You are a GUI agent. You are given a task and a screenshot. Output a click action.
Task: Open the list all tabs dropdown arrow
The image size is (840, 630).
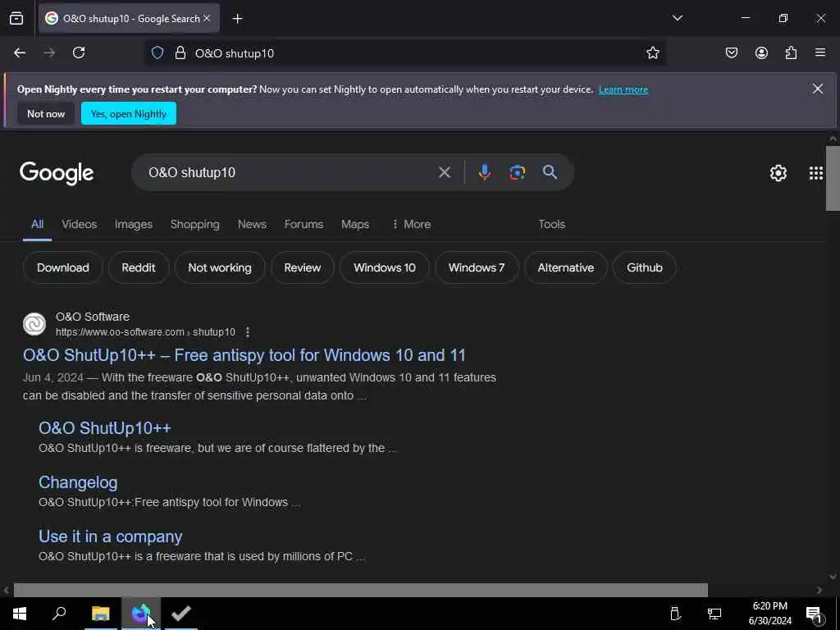pyautogui.click(x=677, y=18)
